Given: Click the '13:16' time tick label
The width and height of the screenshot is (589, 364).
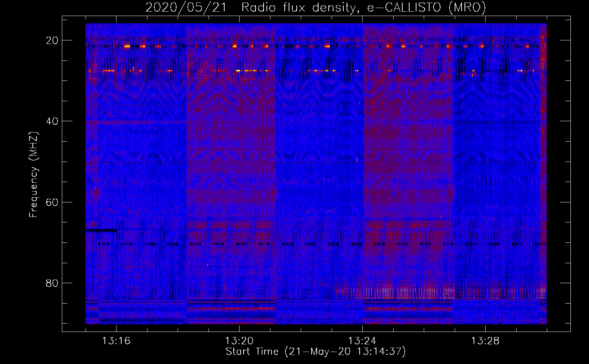Looking at the screenshot, I should point(116,341).
